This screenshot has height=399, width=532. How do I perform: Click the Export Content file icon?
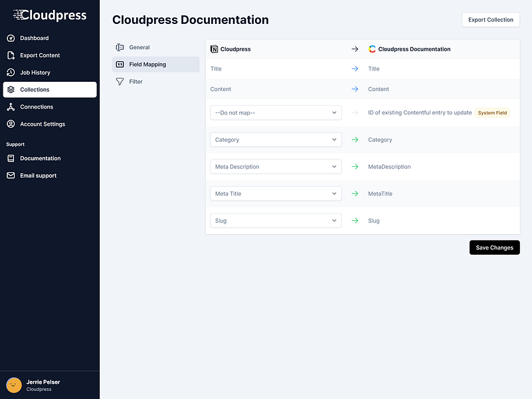(11, 55)
